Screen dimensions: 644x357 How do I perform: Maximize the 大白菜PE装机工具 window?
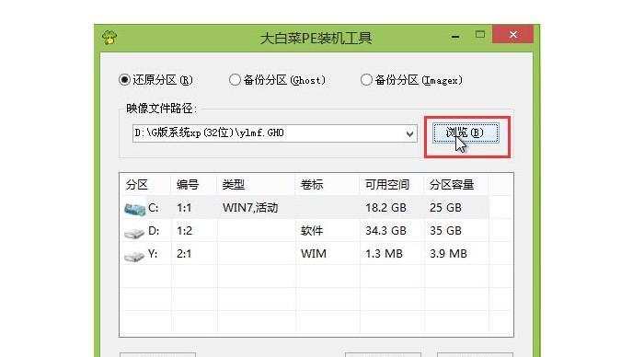click(x=479, y=35)
